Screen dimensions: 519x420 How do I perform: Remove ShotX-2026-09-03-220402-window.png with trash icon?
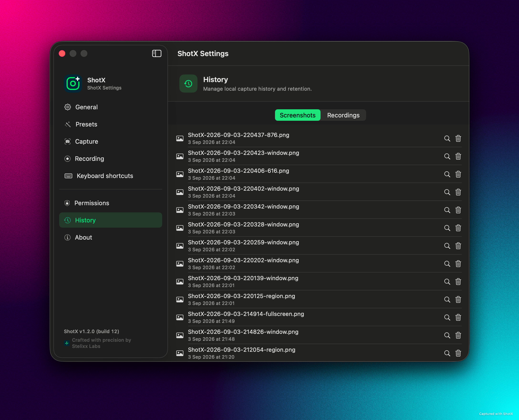pyautogui.click(x=458, y=192)
